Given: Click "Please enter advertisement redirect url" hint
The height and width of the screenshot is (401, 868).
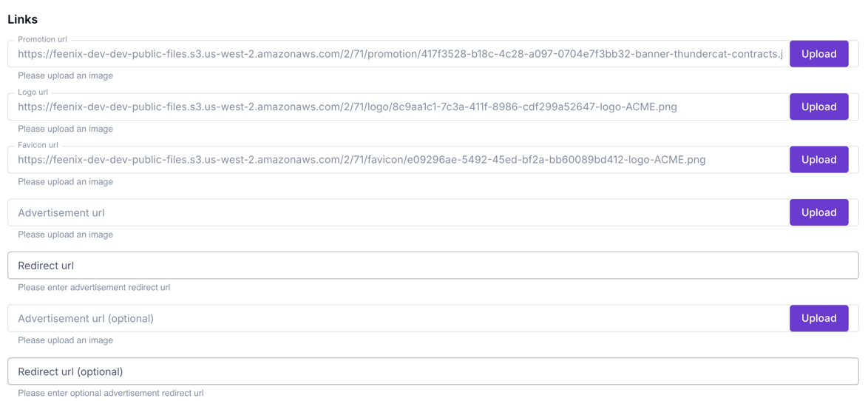Looking at the screenshot, I should 94,287.
